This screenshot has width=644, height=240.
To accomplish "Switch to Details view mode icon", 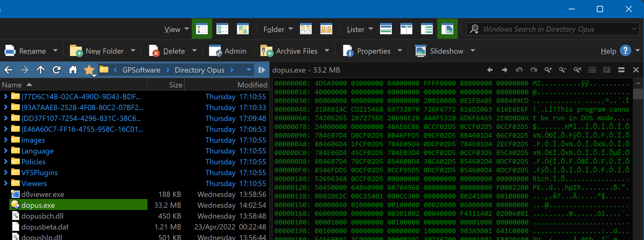I will [x=202, y=29].
